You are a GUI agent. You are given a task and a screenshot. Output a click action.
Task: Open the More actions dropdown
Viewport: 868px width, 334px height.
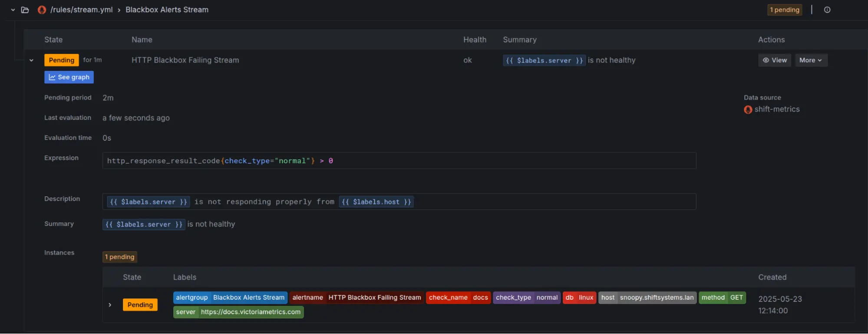pos(811,60)
